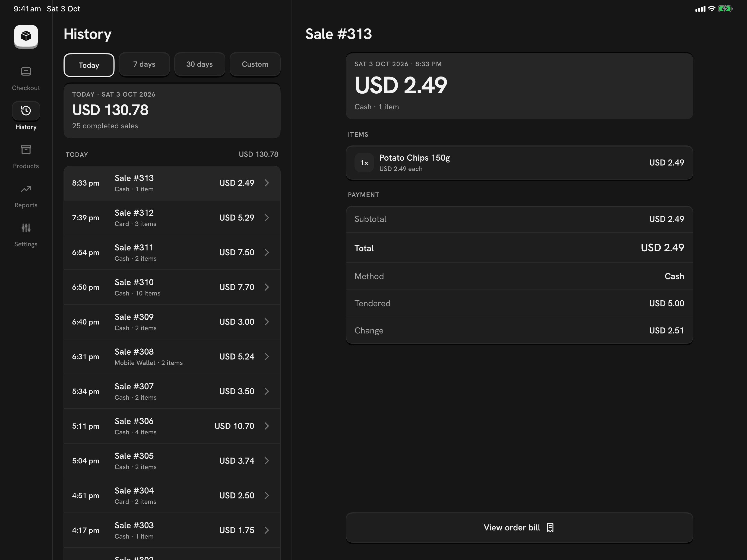Expand Sale #306 chevron
The width and height of the screenshot is (747, 560).
(x=267, y=426)
